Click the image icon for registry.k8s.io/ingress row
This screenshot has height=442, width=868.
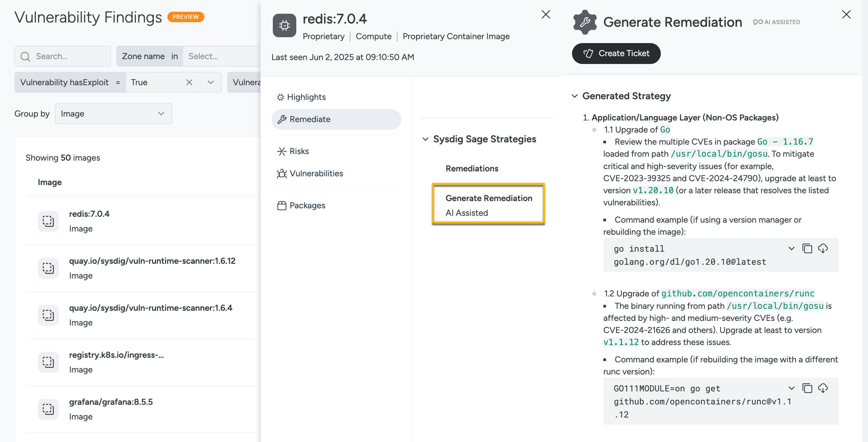tap(48, 362)
